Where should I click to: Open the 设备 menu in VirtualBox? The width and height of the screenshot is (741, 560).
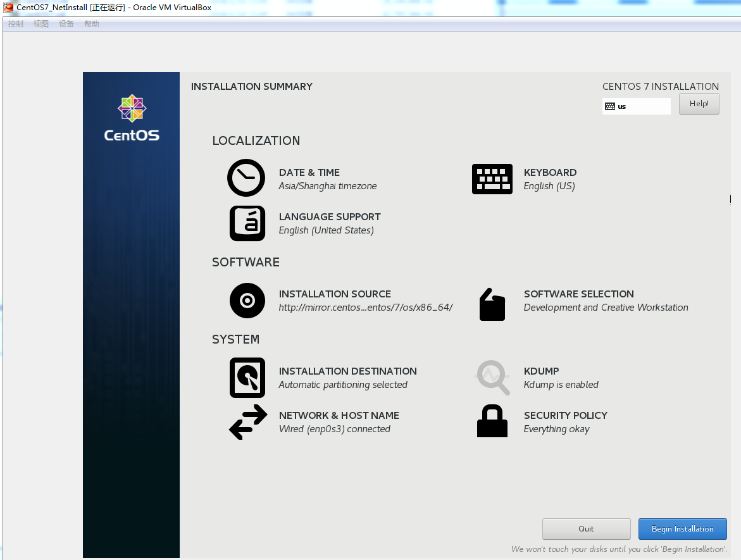coord(65,23)
